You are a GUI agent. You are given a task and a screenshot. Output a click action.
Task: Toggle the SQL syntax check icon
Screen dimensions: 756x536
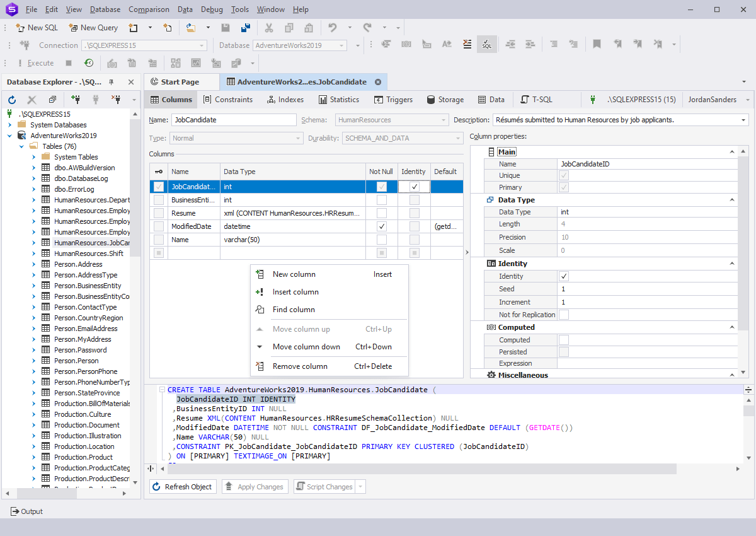click(486, 45)
